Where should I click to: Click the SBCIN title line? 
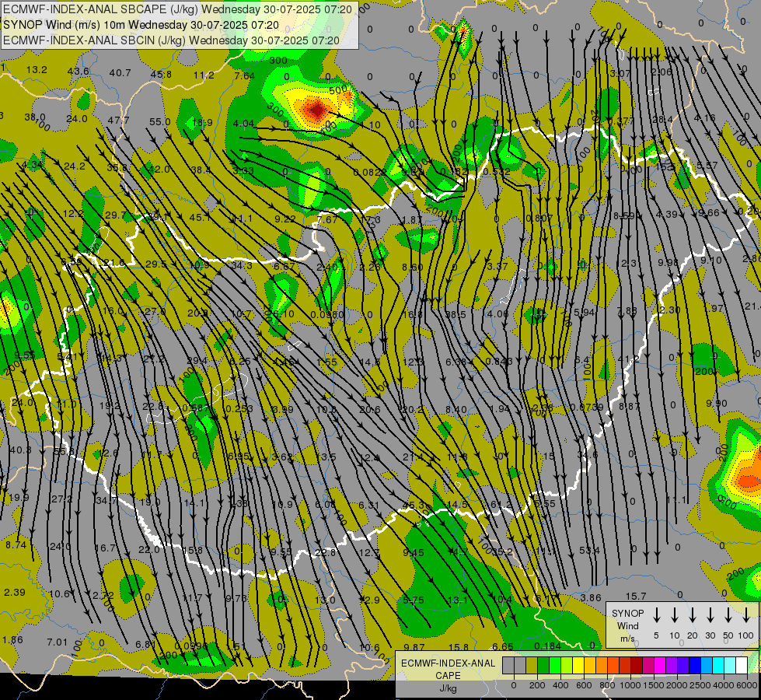(171, 40)
